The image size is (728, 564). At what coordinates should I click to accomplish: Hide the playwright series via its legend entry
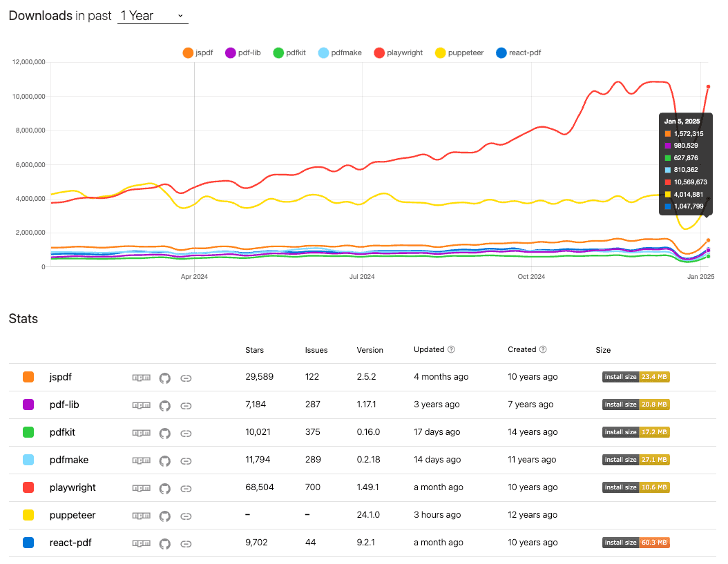tap(398, 52)
